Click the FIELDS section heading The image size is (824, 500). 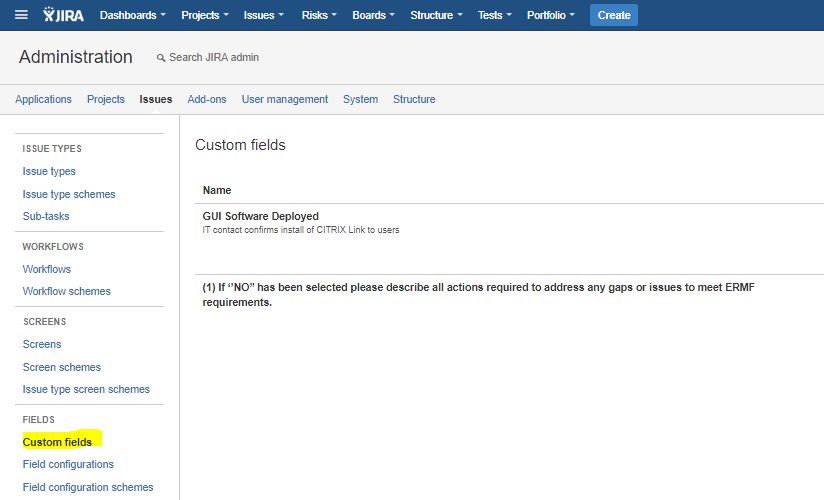tap(38, 420)
